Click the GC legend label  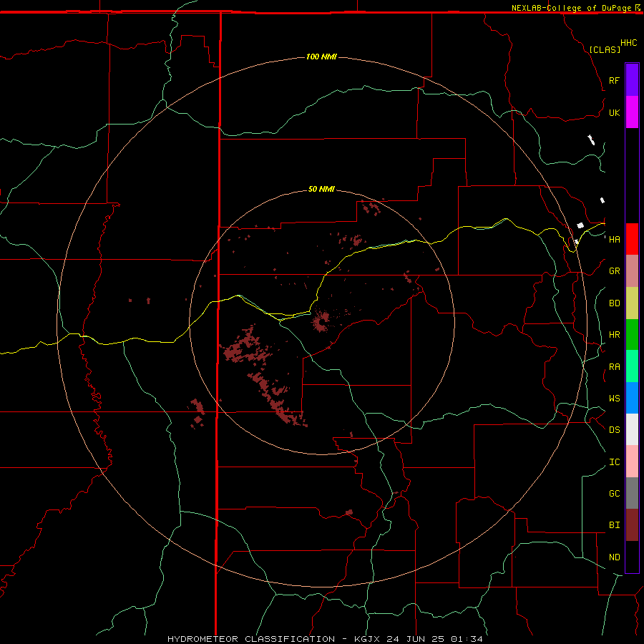click(614, 494)
